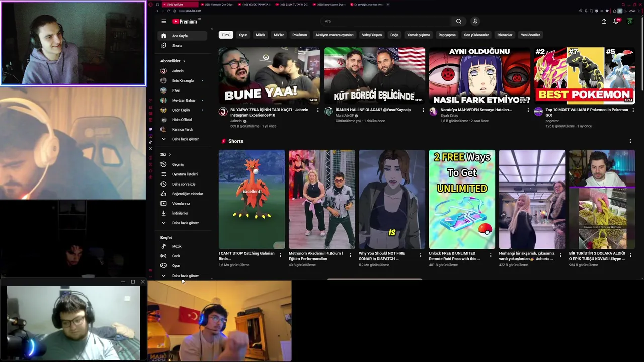Image resolution: width=644 pixels, height=362 pixels.
Task: Select the Doğa filter chip
Action: [394, 35]
